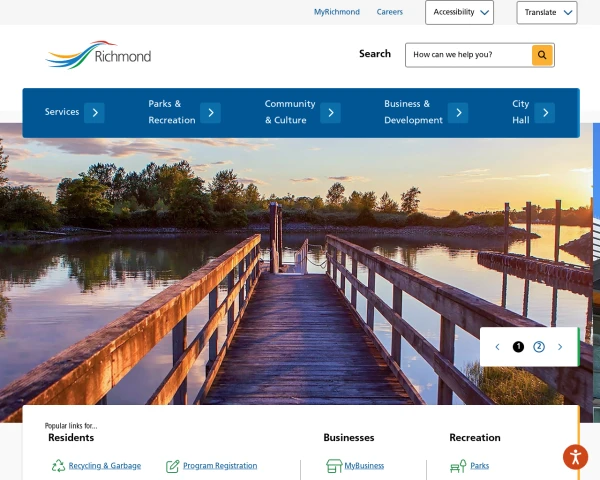
Task: Advance to next carousel slide arrow
Action: 560,347
